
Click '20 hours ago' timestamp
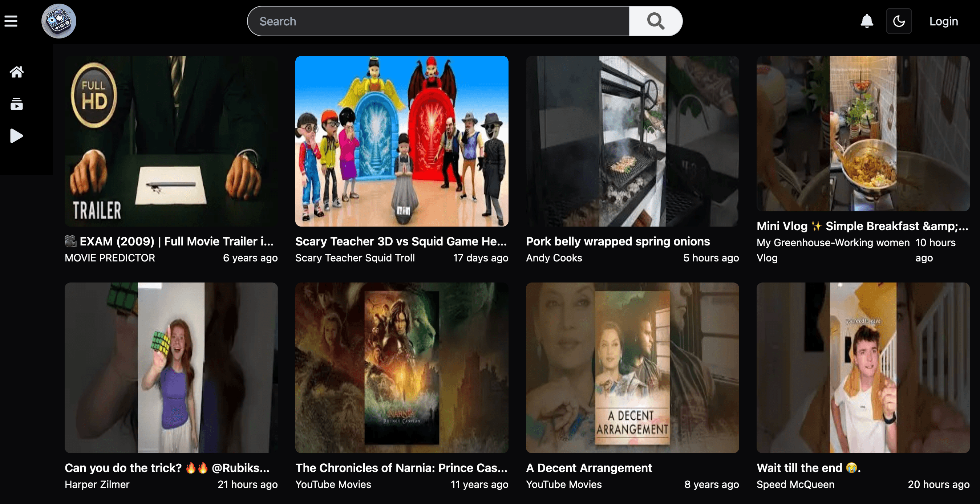tap(939, 484)
